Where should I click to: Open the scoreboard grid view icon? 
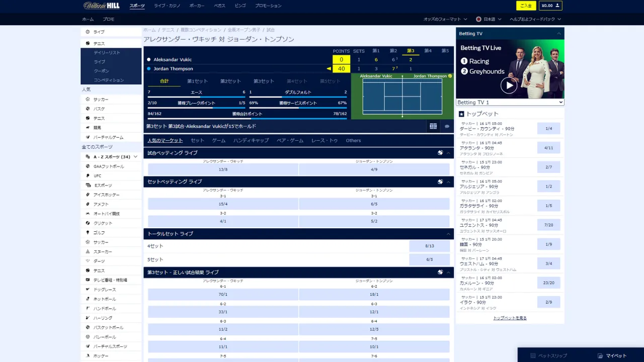coord(433,126)
